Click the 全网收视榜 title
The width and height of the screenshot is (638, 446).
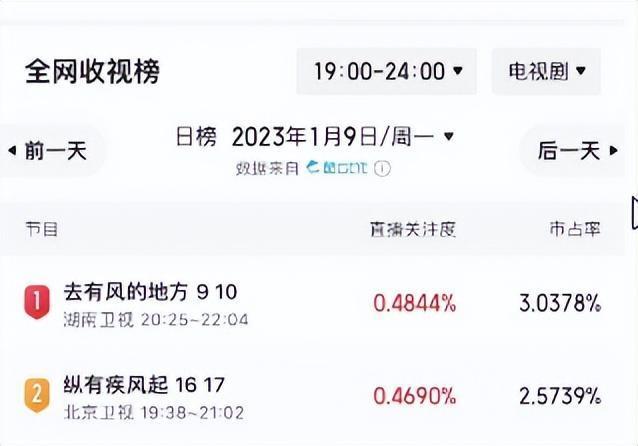tap(92, 72)
